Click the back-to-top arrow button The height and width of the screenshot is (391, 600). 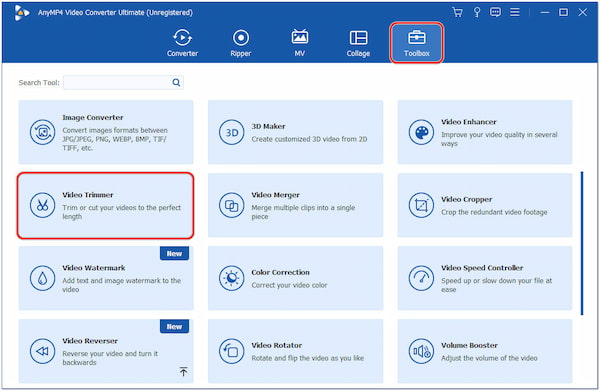click(x=184, y=371)
